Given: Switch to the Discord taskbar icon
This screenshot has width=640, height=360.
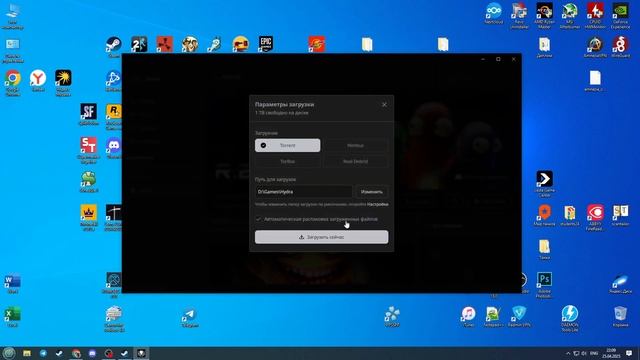Looking at the screenshot, I should 92,353.
